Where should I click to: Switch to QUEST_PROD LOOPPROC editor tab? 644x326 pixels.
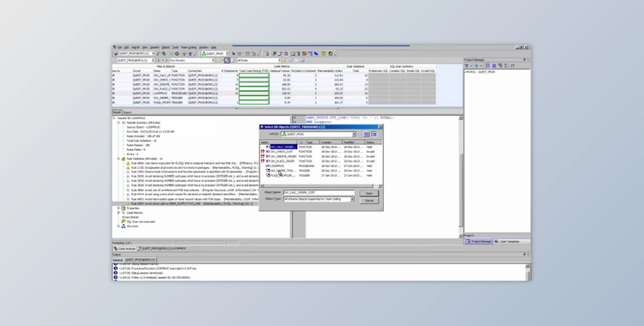point(161,249)
